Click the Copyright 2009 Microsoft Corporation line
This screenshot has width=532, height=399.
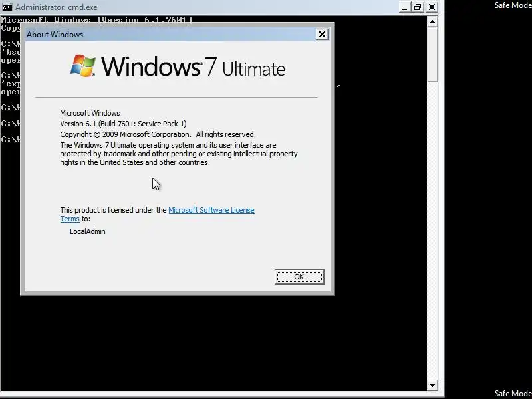tap(158, 134)
